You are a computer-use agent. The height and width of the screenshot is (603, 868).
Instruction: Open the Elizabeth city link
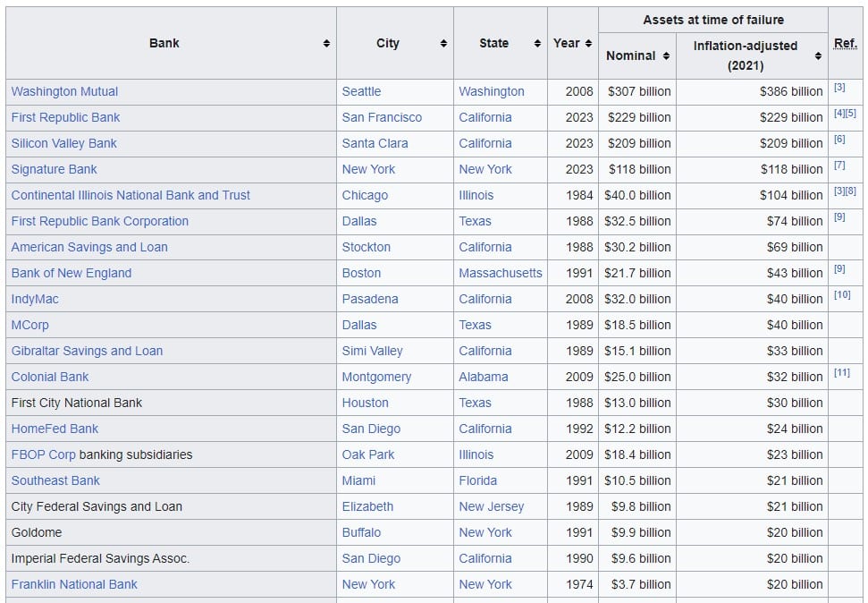point(367,506)
